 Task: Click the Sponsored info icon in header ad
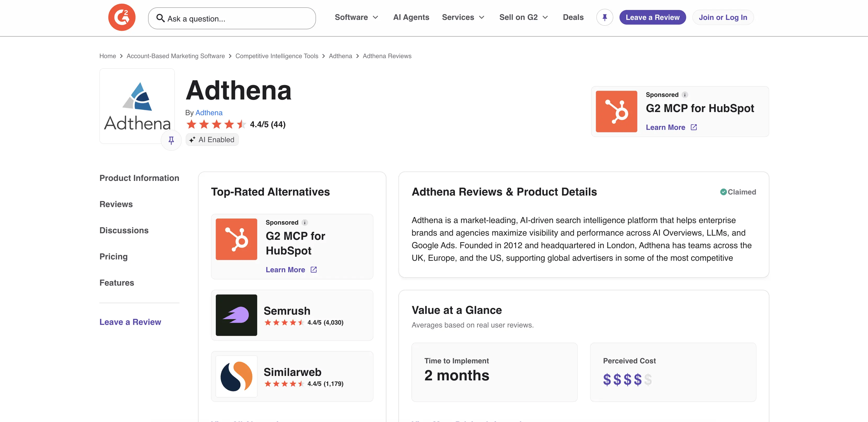click(685, 95)
